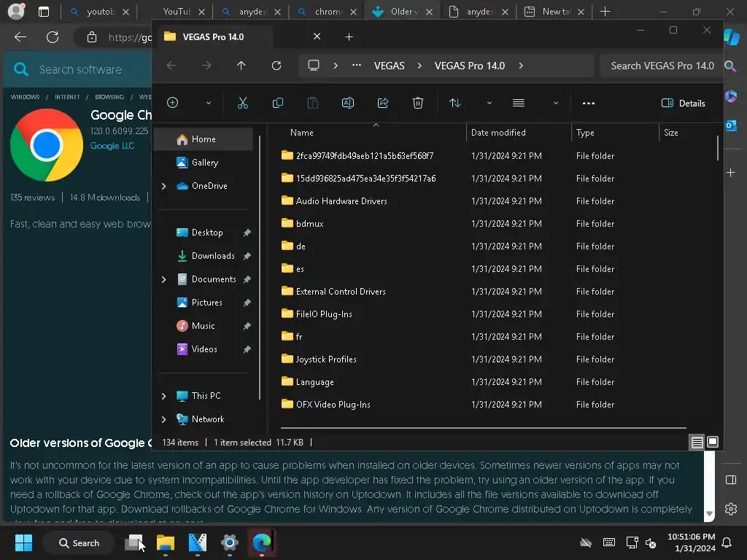Open Desktop in the navigation pane
This screenshot has width=747, height=560.
206,233
